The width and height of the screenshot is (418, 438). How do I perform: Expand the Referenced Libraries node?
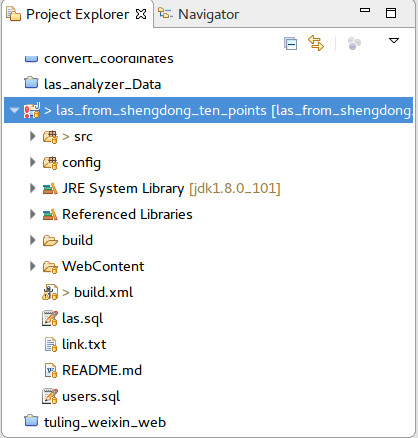(x=32, y=214)
